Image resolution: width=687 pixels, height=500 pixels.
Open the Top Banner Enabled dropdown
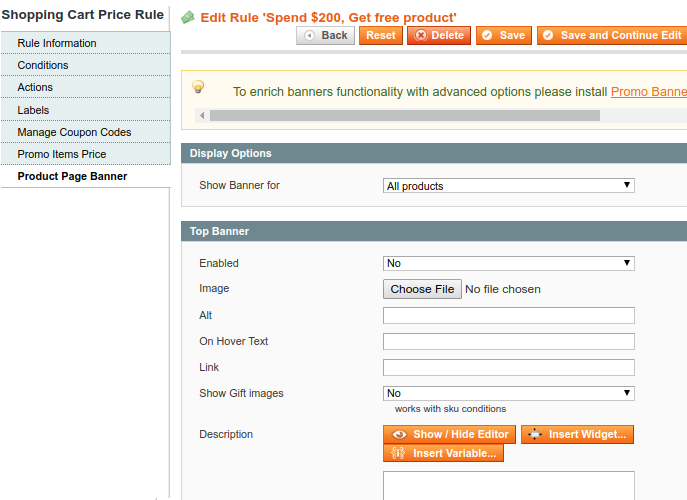[x=509, y=264]
